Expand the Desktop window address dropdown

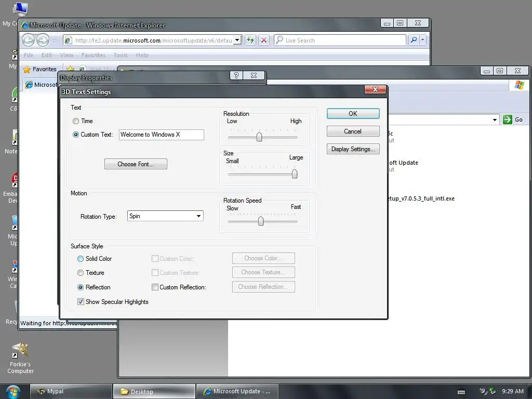tap(495, 120)
